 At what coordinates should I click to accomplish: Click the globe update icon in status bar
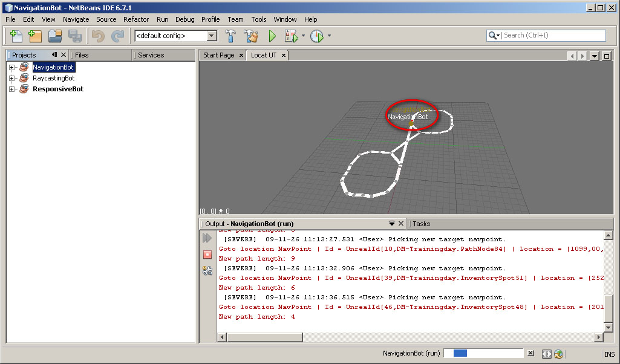pyautogui.click(x=558, y=354)
